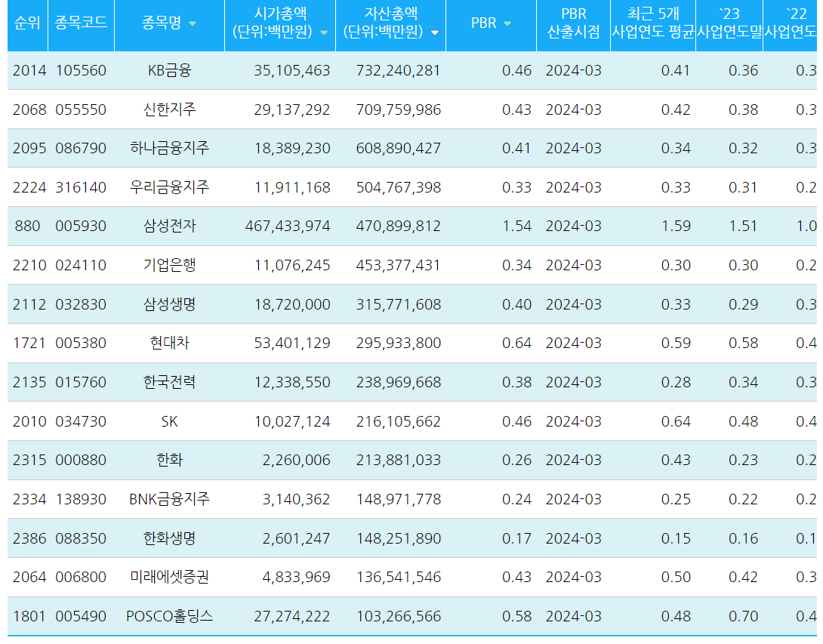This screenshot has width=823, height=644.
Task: Click market cap value 467,433,974
Action: (x=288, y=226)
